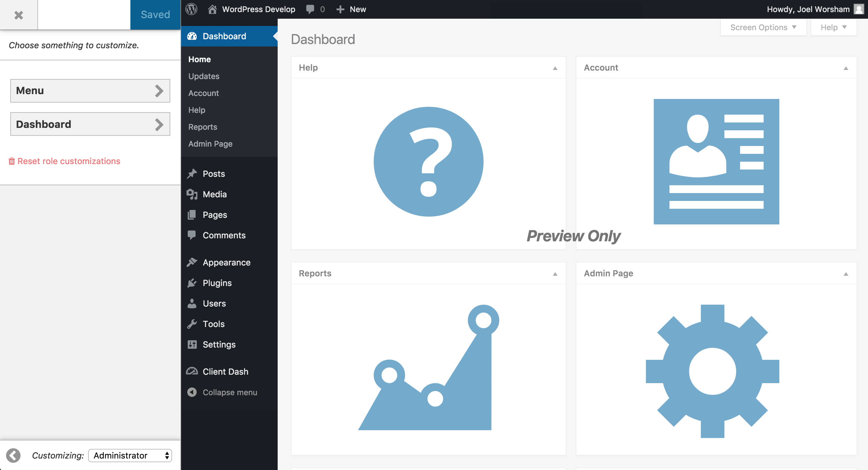Collapse the Account dashboard widget
This screenshot has height=470, width=868.
(x=845, y=68)
